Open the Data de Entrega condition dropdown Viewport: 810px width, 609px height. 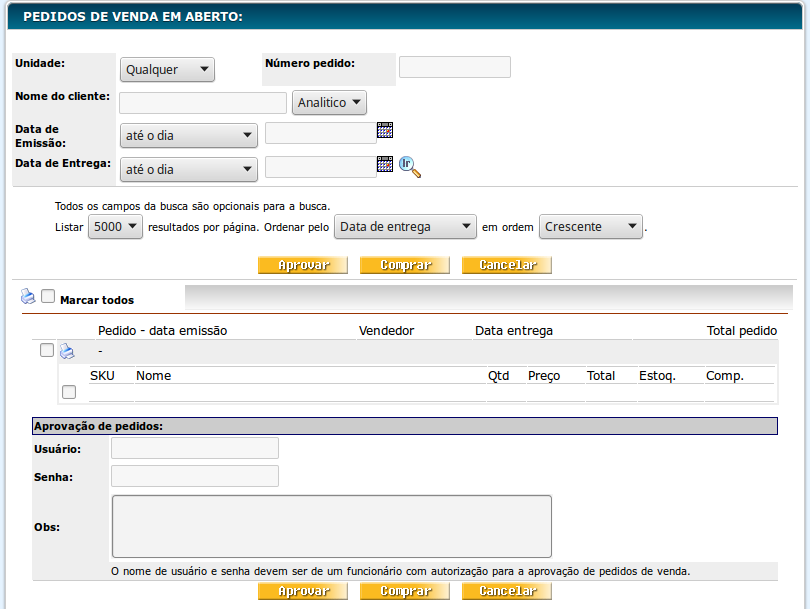pyautogui.click(x=188, y=170)
